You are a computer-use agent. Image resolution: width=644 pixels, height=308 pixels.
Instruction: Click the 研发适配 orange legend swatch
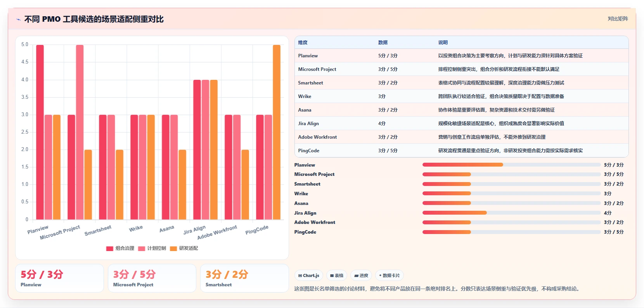(173, 249)
